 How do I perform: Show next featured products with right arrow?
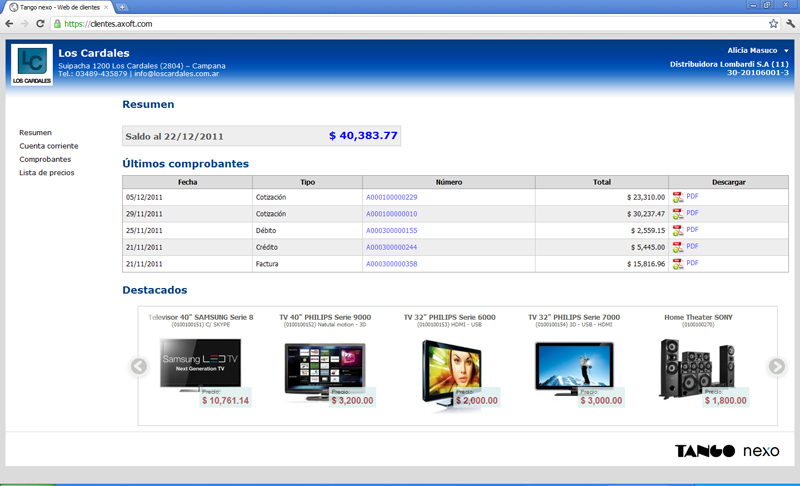coord(777,366)
